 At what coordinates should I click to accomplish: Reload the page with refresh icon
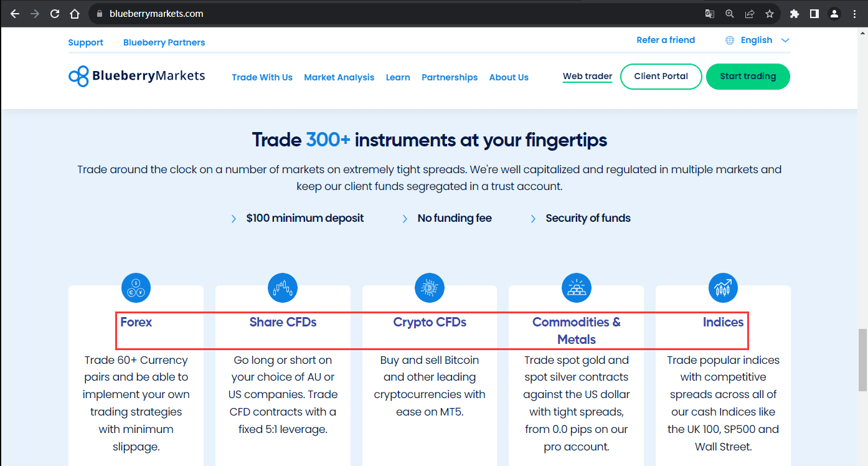click(55, 14)
